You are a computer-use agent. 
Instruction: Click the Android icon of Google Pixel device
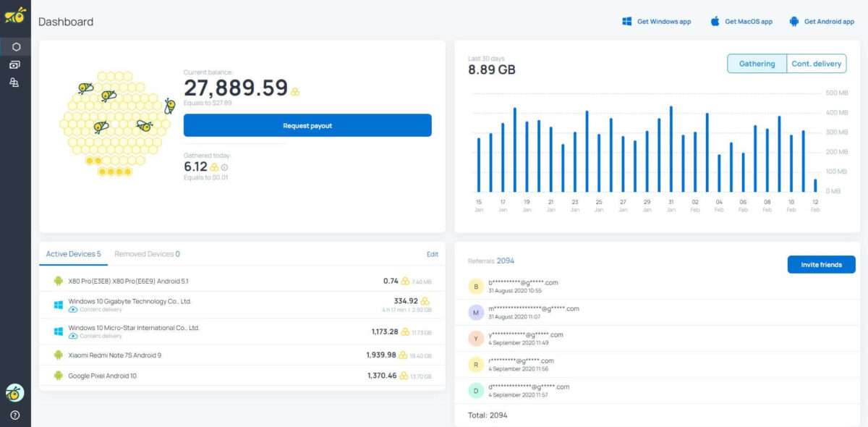click(59, 376)
